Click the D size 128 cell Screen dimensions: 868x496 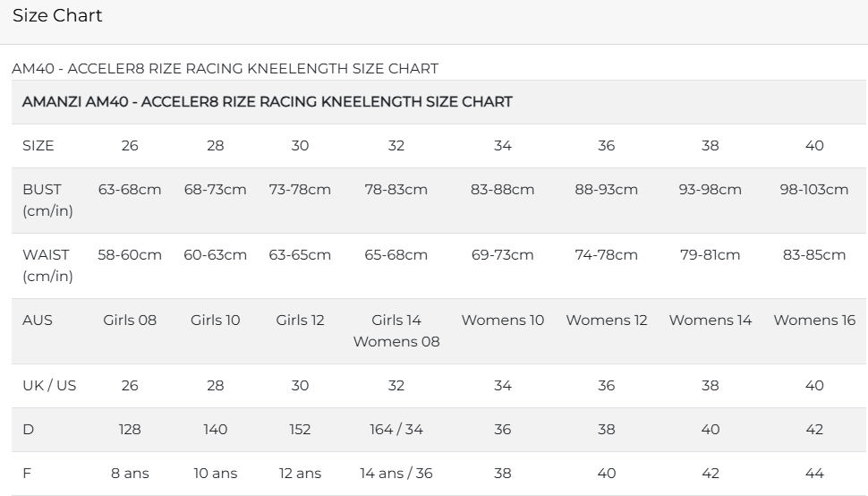[x=130, y=429]
